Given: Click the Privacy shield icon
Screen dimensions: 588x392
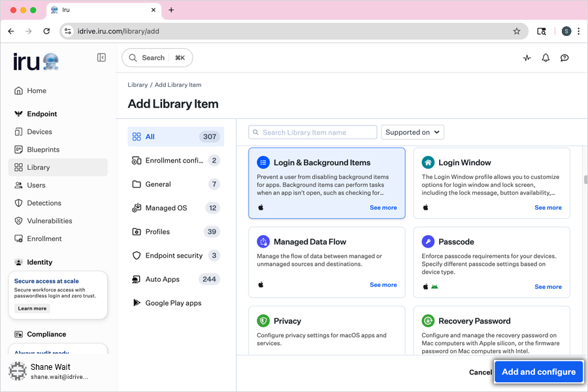Looking at the screenshot, I should pos(263,321).
